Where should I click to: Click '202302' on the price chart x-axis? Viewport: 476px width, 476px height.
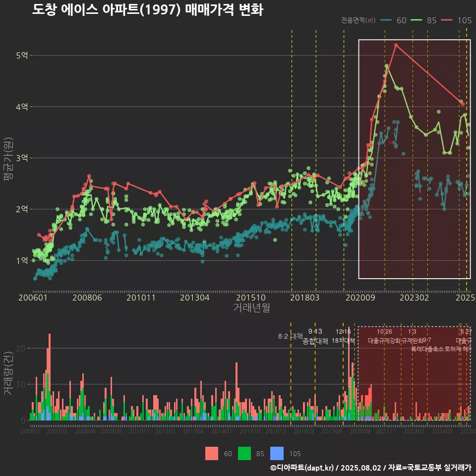pyautogui.click(x=415, y=297)
